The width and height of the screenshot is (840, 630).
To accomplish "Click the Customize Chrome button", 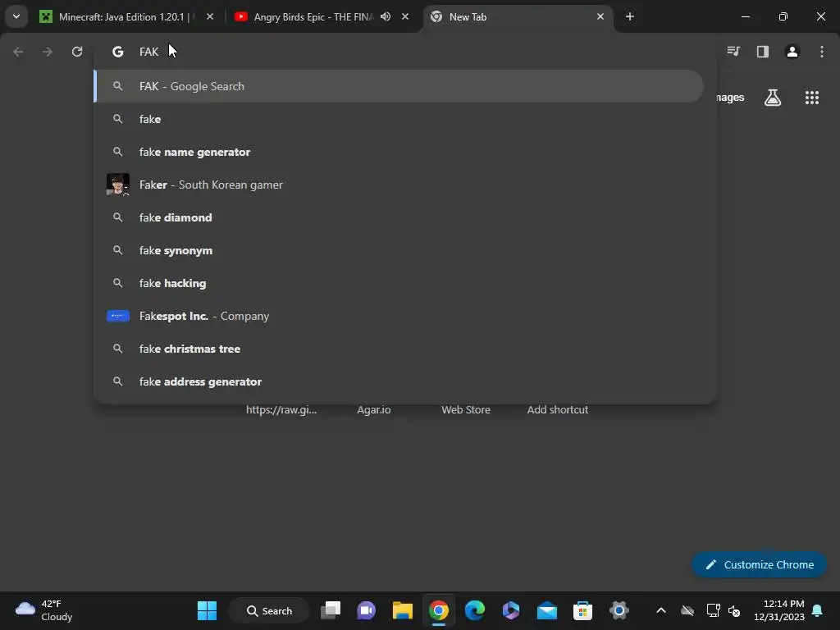I will [759, 564].
